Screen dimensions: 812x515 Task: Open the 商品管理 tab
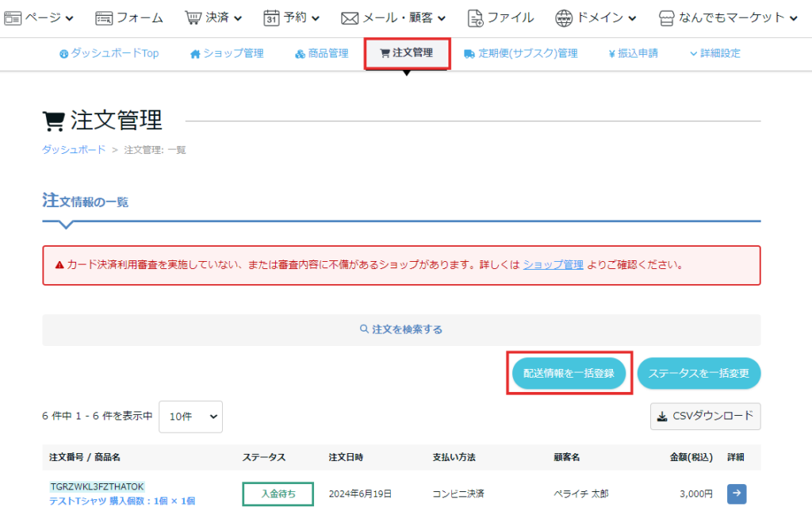322,53
